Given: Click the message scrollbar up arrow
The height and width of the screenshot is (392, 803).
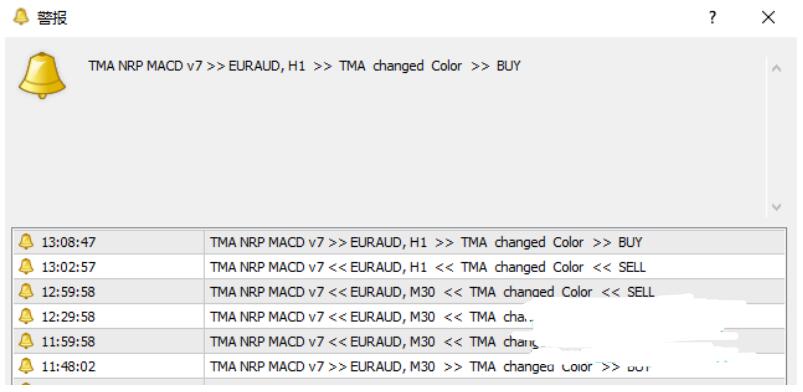Looking at the screenshot, I should [x=776, y=68].
